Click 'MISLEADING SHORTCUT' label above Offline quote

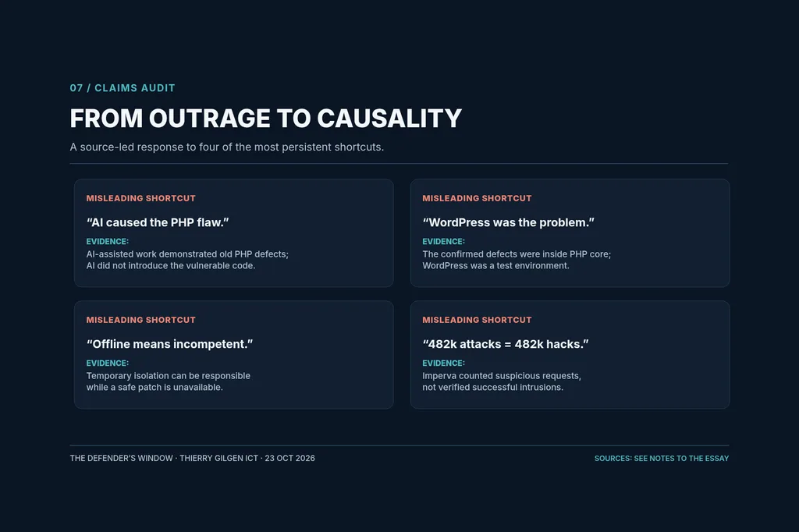tap(140, 320)
